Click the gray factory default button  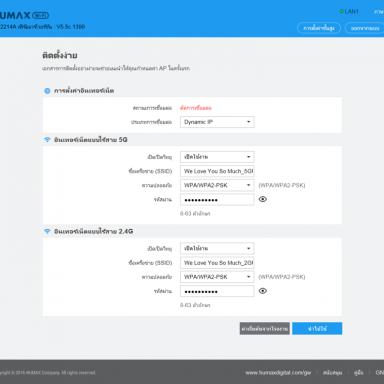tap(265, 329)
